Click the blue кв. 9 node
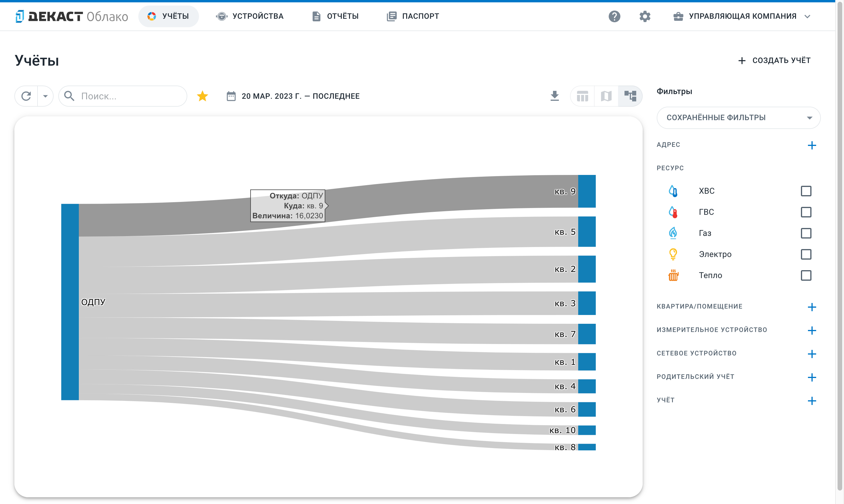This screenshot has height=504, width=844. pos(587,191)
